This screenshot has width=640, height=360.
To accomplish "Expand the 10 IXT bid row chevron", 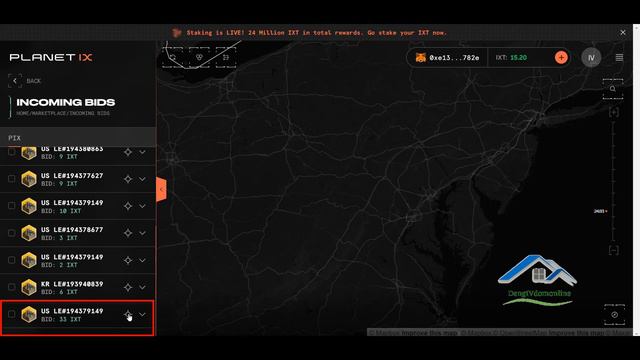I will (x=142, y=206).
